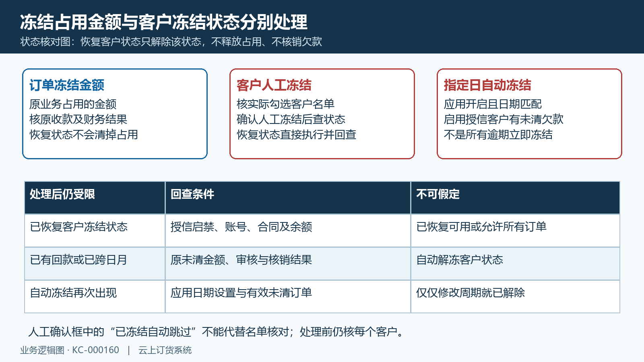Select the line 核实际勾选客户名单
This screenshot has height=362, width=644.
[x=286, y=104]
